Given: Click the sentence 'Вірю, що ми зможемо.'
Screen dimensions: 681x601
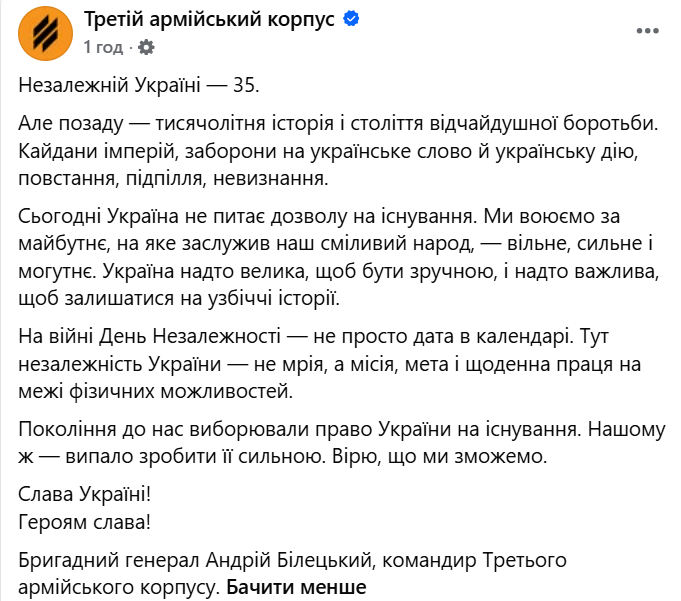Looking at the screenshot, I should pos(440,456).
